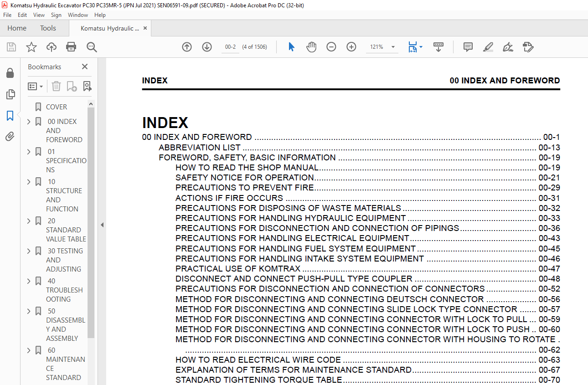Screen dimensions: 588x385
Task: Switch to the Tools tab
Action: (48, 28)
